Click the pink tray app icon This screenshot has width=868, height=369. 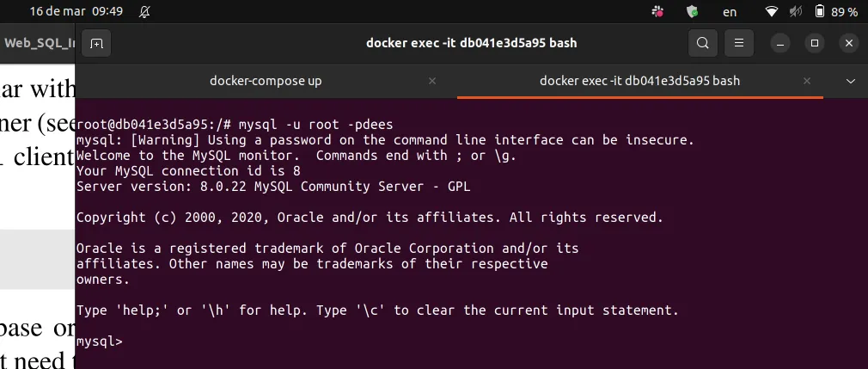[x=657, y=12]
